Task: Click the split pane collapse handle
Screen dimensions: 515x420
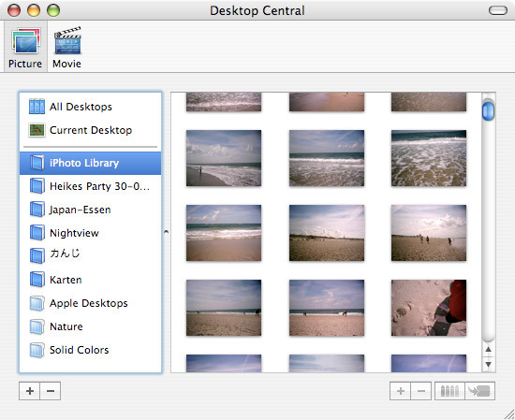Action: point(166,232)
